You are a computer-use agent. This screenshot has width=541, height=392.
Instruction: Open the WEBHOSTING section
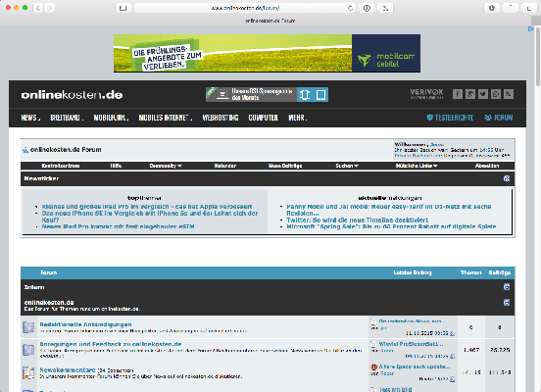pos(221,118)
